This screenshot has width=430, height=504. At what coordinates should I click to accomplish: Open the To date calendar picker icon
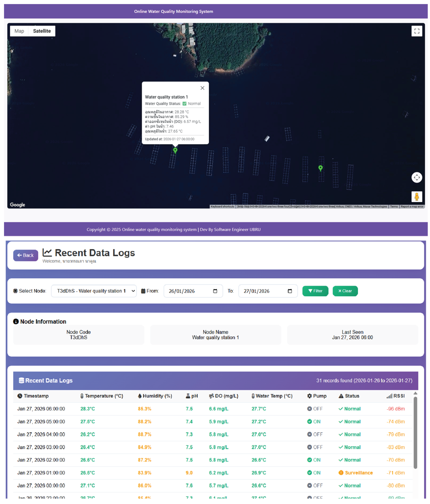(290, 291)
